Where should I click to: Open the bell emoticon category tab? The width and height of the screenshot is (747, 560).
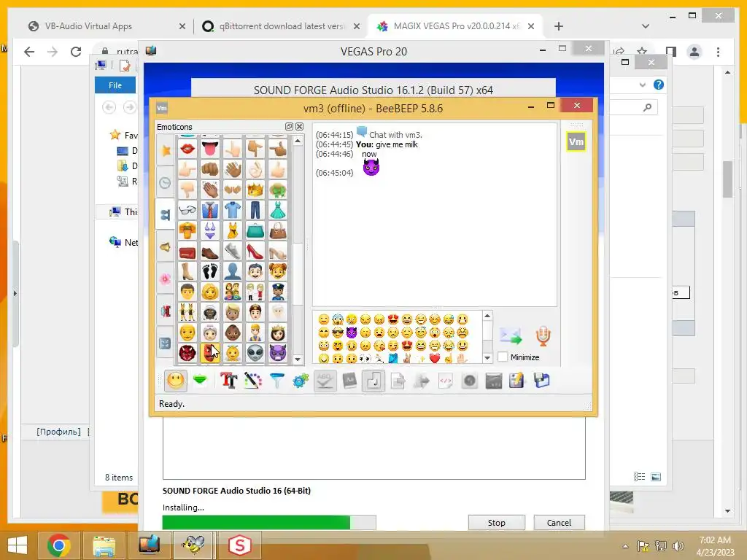tap(166, 247)
